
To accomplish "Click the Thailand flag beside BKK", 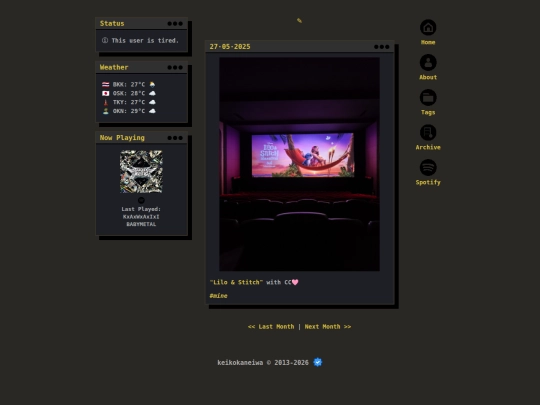I will tap(106, 84).
